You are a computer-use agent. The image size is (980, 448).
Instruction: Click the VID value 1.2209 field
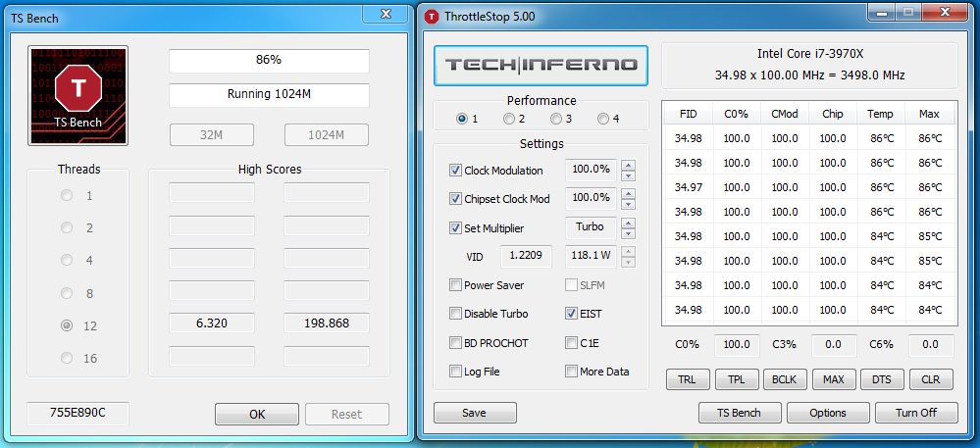coord(526,256)
